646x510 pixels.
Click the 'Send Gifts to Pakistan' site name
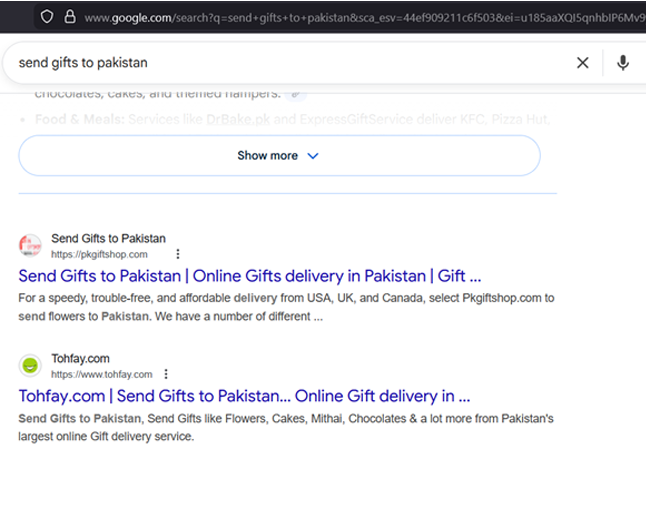[108, 239]
